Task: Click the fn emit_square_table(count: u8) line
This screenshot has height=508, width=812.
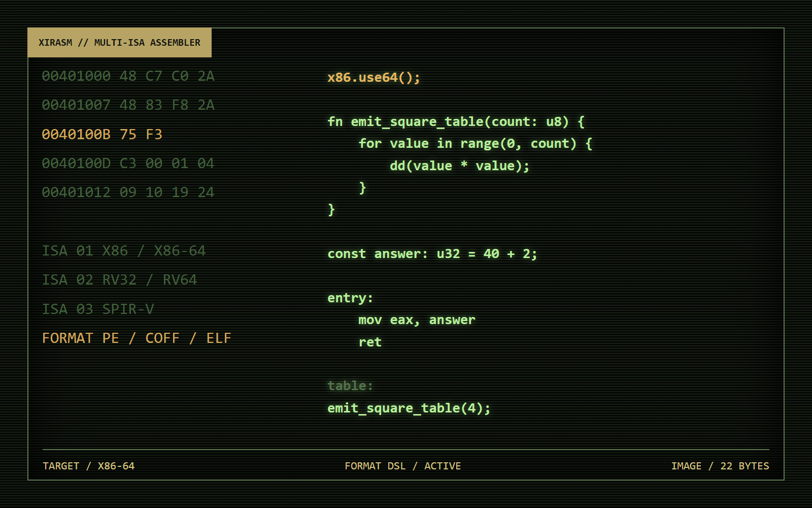Action: [x=456, y=122]
